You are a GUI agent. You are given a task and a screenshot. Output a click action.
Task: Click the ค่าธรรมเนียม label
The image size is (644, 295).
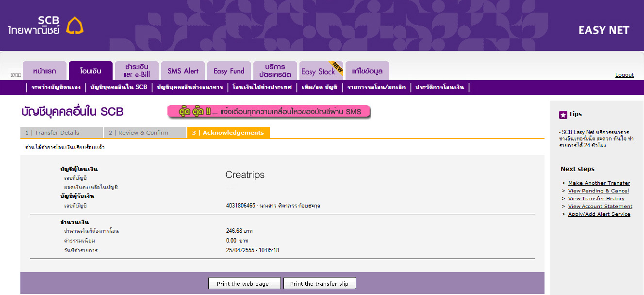80,241
